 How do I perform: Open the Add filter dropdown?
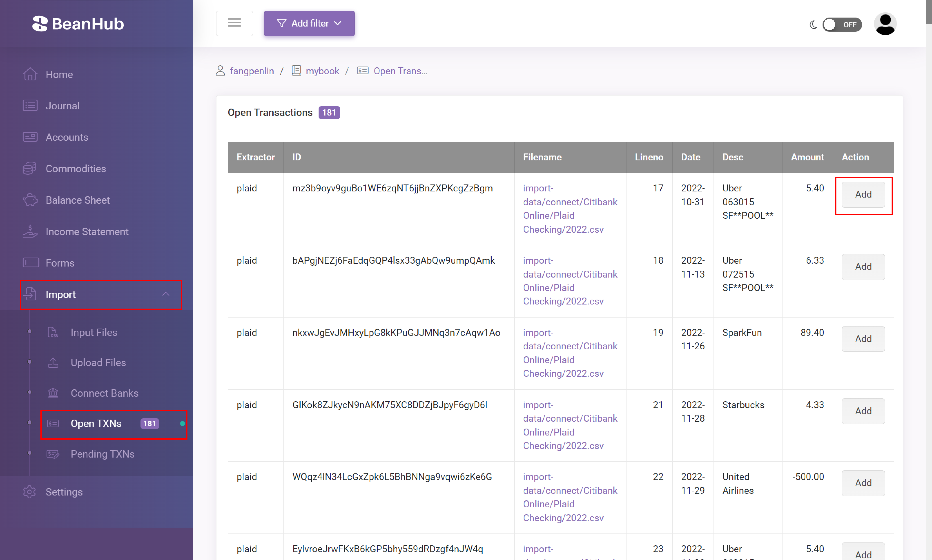coord(308,23)
